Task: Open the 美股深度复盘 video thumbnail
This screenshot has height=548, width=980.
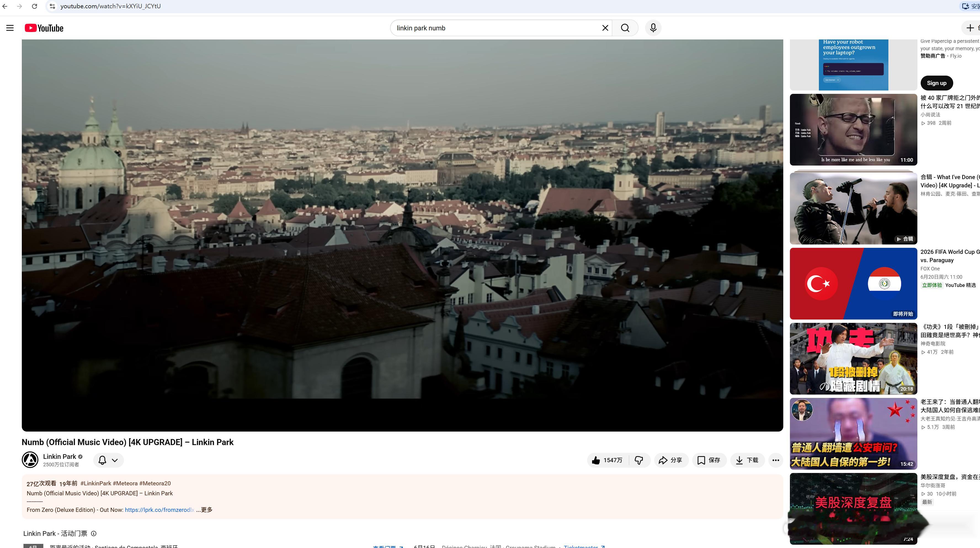Action: click(x=853, y=509)
